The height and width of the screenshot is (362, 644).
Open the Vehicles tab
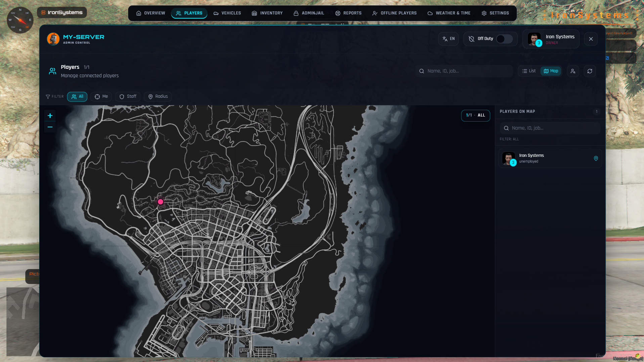coord(227,13)
